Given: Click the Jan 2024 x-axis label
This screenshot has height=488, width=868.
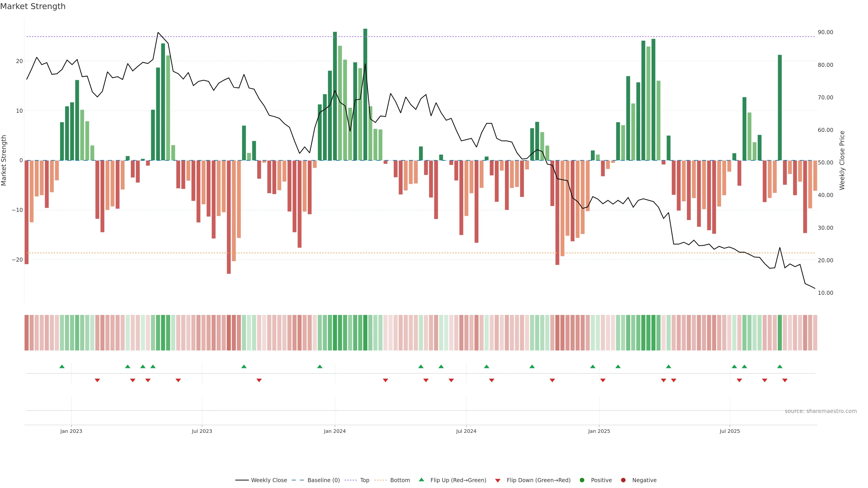Looking at the screenshot, I should coord(335,431).
